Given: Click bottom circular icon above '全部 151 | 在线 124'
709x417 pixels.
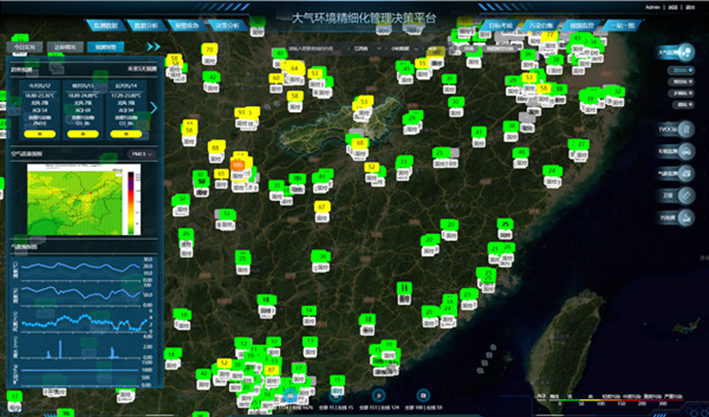Looking at the screenshot, I should pyautogui.click(x=379, y=396).
